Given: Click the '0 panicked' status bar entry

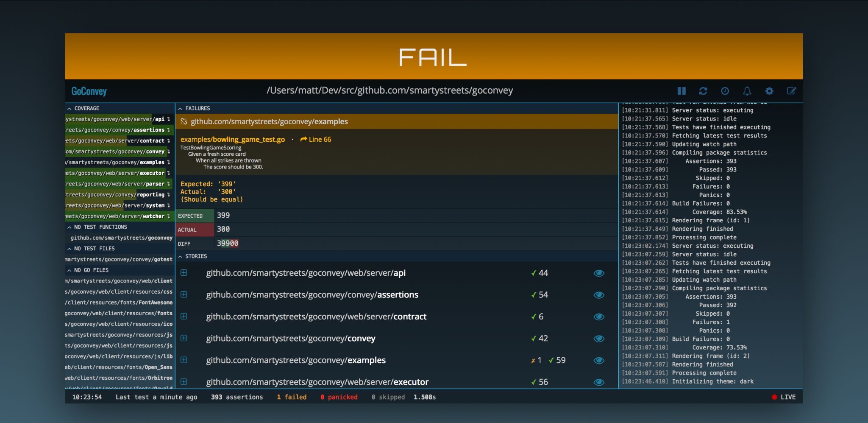Looking at the screenshot, I should coord(339,397).
